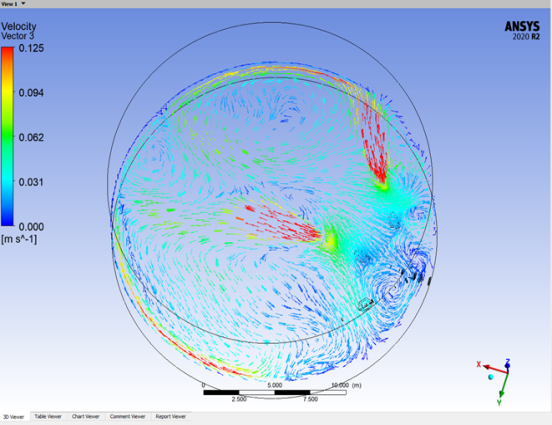
Task: Open the Comment Viewer tab
Action: pyautogui.click(x=127, y=417)
